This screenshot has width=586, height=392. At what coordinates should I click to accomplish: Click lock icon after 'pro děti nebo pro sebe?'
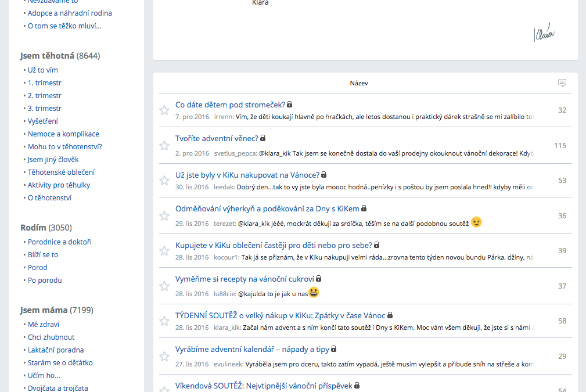coord(377,244)
